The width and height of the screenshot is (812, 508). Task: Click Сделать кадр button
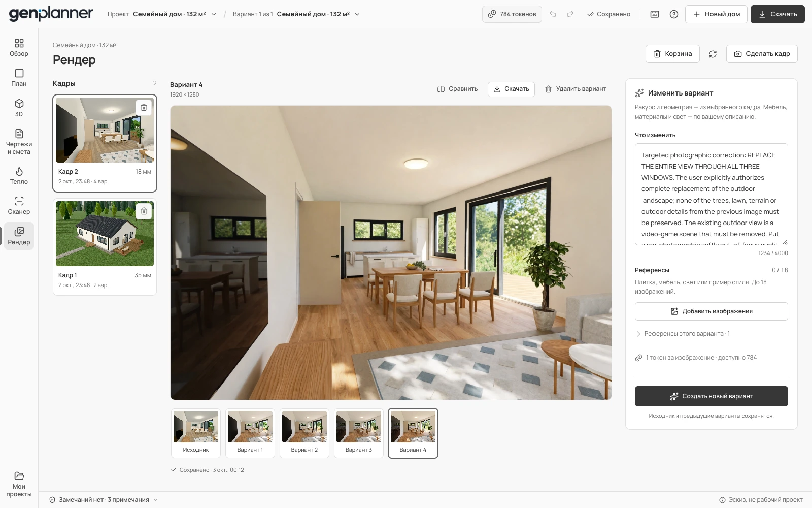click(x=762, y=54)
